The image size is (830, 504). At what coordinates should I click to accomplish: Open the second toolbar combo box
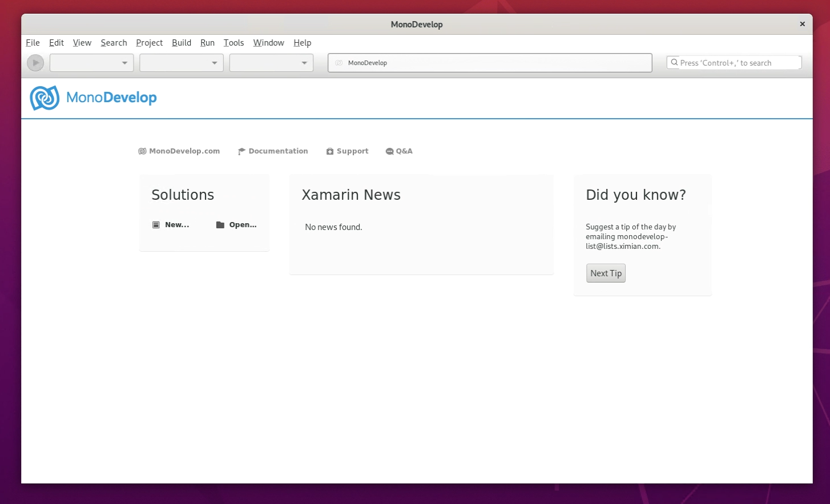pyautogui.click(x=182, y=63)
